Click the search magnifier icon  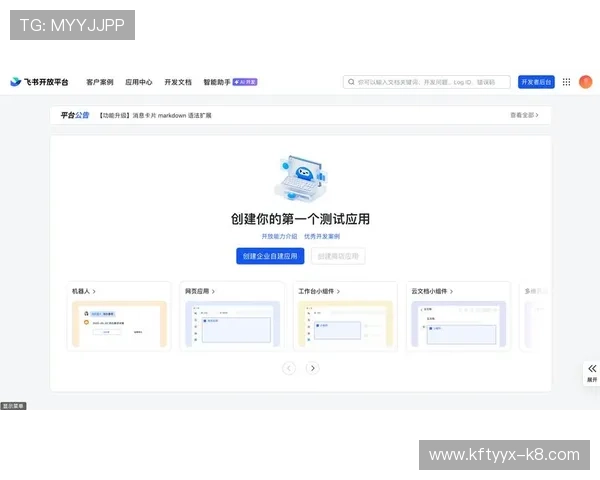(x=351, y=82)
